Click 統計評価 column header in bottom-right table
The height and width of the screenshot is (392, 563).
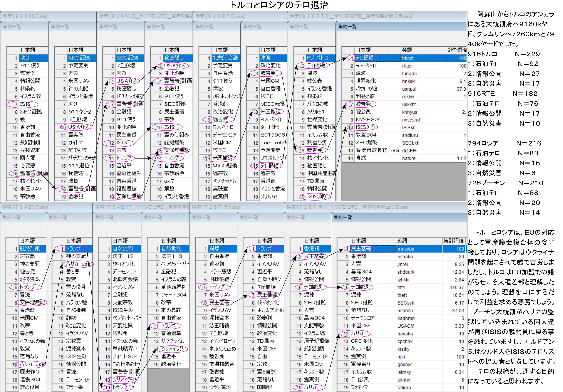(453, 241)
